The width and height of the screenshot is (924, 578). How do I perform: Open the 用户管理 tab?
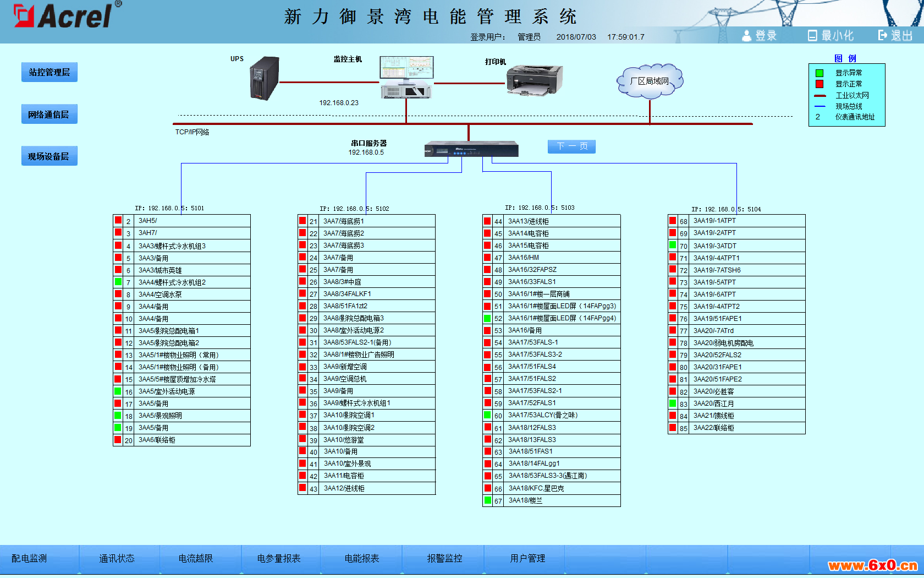[x=528, y=559]
